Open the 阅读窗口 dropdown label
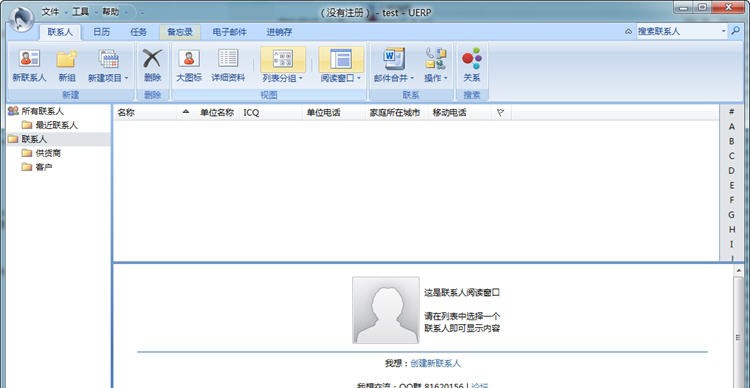Screen dimensions: 750x388 click(x=341, y=78)
